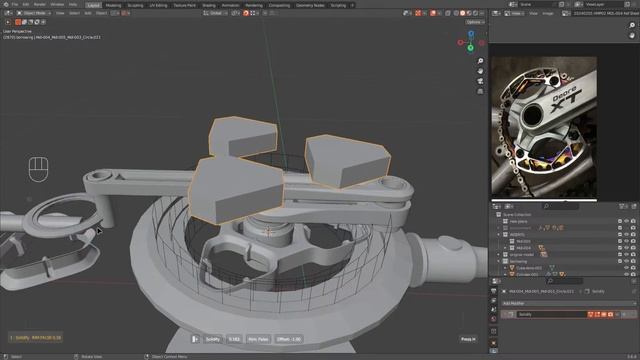Image resolution: width=640 pixels, height=360 pixels.
Task: Click the 3D viewport zoom magnifier icon
Action: coord(480,61)
